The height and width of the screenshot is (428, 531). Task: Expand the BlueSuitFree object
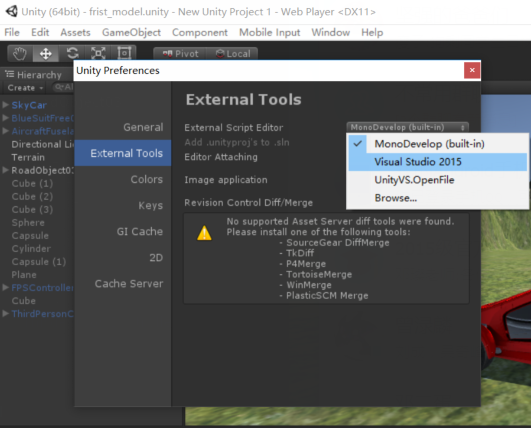pos(5,118)
